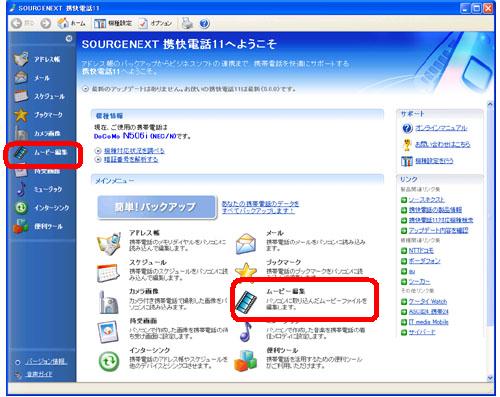The image size is (500, 397).
Task: Select インターシンク in the left sidebar
Action: pos(42,208)
